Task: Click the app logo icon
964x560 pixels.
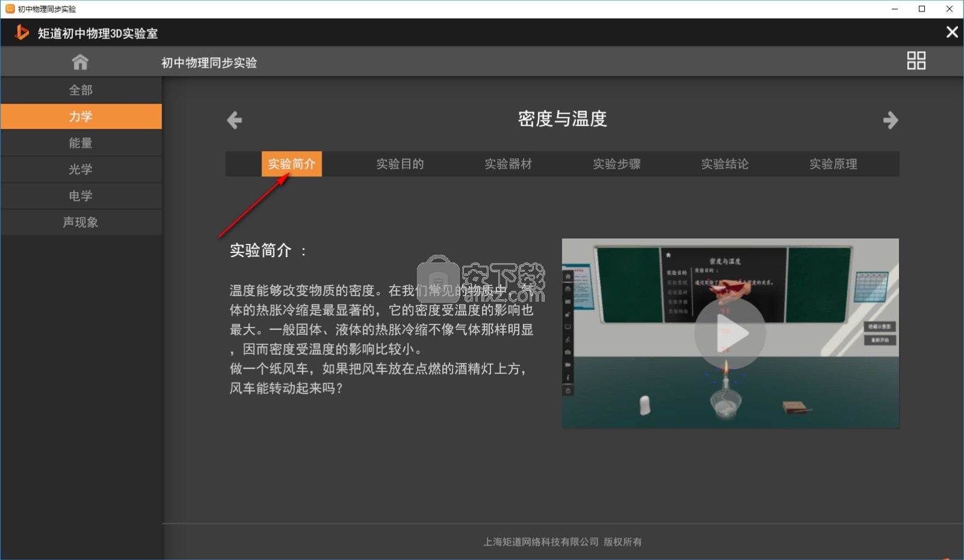Action: [21, 33]
